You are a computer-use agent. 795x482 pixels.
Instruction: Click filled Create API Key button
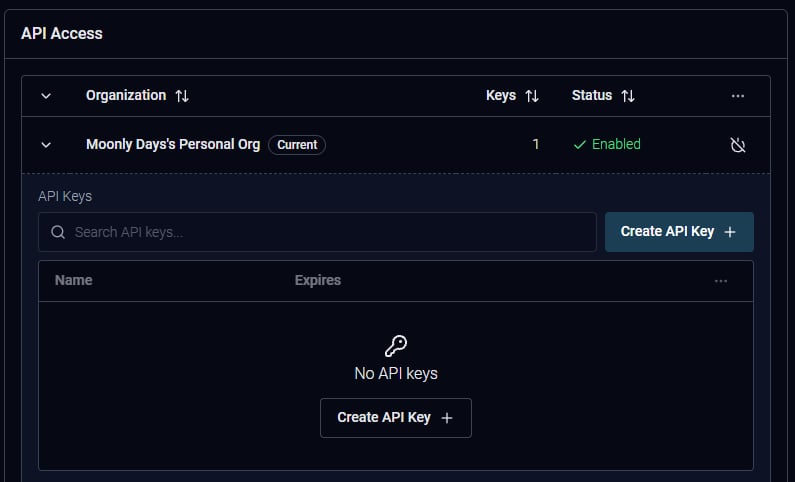tap(679, 232)
